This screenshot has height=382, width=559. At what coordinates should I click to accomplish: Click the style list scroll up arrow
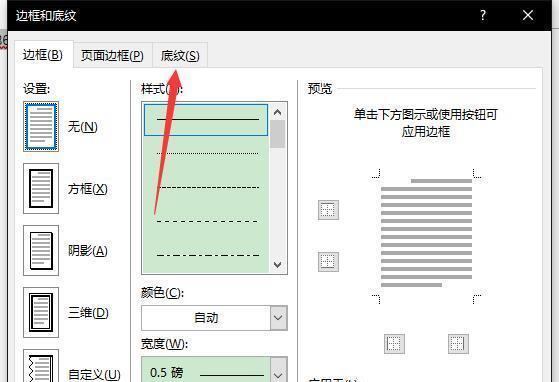[277, 112]
